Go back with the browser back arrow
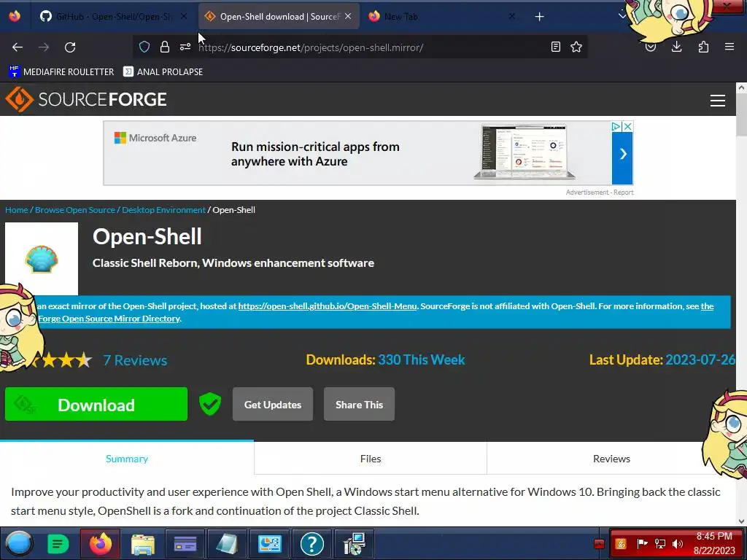This screenshot has height=560, width=747. pyautogui.click(x=18, y=47)
